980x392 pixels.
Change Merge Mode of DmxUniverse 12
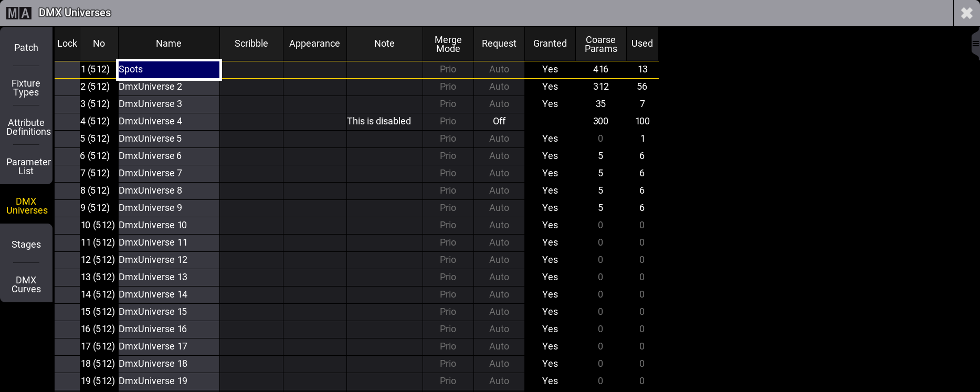coord(448,260)
